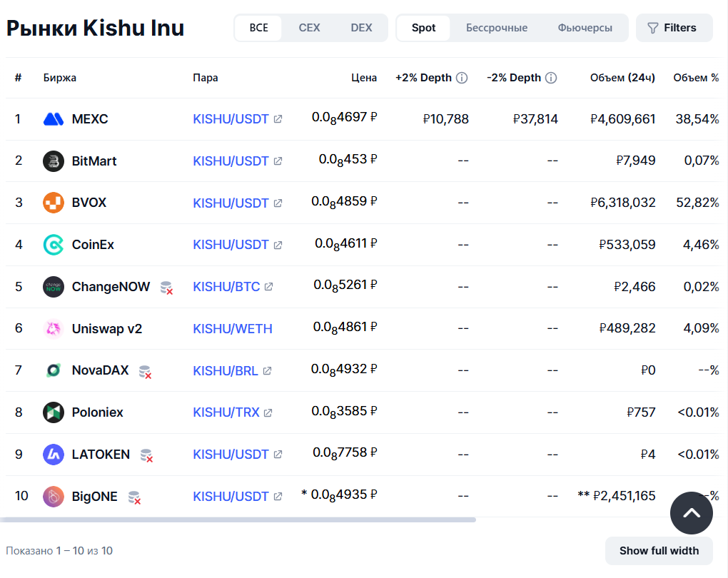Viewport: 728px width, 578px height.
Task: Select the Бессрочные market type
Action: 497,28
